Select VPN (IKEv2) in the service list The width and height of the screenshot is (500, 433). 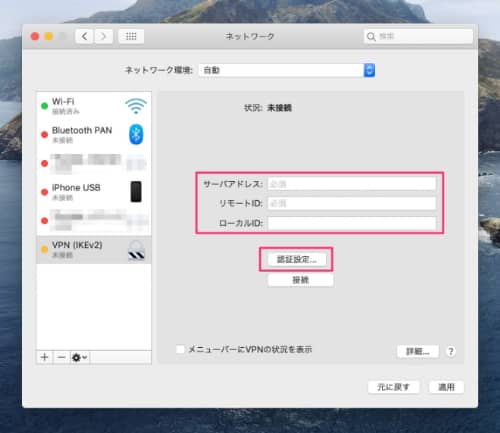click(94, 250)
